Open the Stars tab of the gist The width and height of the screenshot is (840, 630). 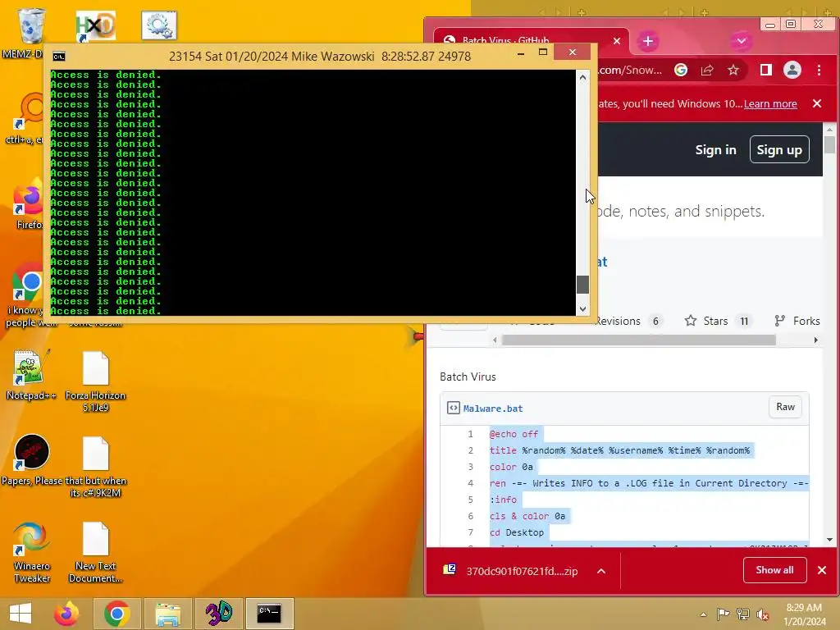(717, 321)
